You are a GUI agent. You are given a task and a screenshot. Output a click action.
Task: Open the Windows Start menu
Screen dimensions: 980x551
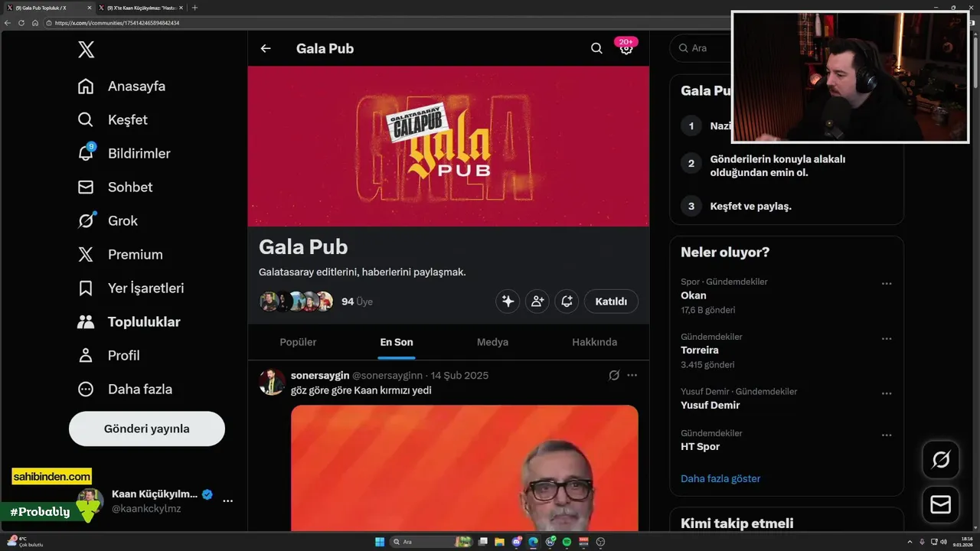click(379, 542)
